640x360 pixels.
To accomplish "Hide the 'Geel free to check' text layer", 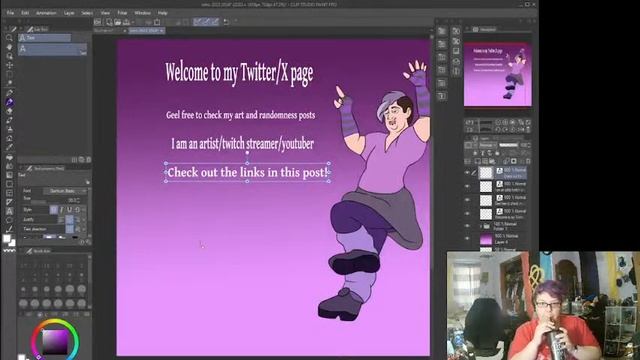I will pos(467,200).
